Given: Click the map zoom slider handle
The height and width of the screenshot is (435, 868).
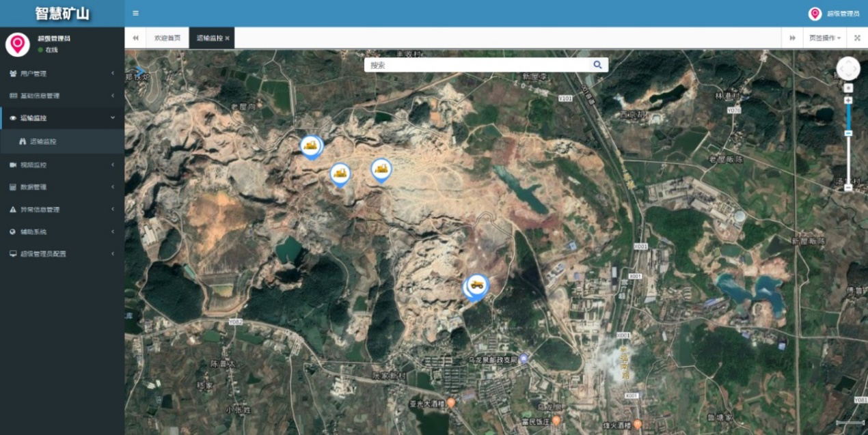Looking at the screenshot, I should coord(848,133).
